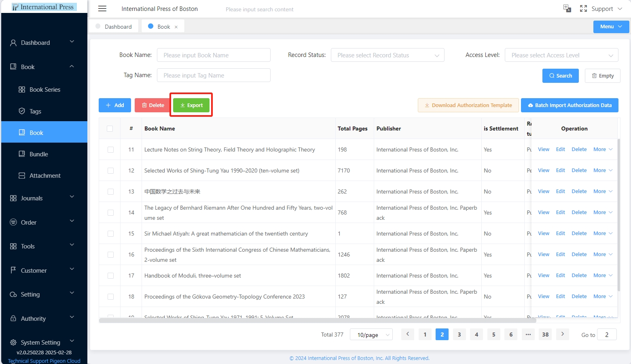Click the language translate icon
631x364 pixels.
tap(567, 8)
